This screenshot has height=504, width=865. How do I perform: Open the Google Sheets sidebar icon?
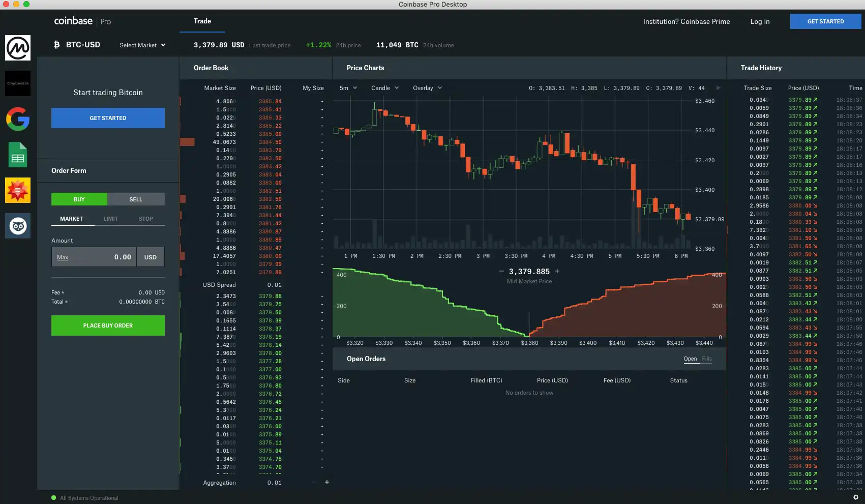click(x=18, y=155)
